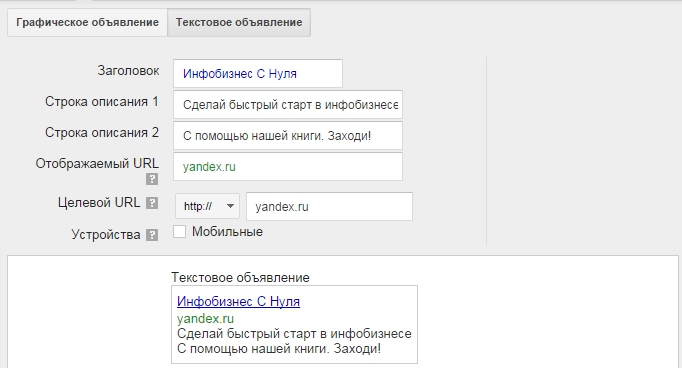This screenshot has height=368, width=682.
Task: Open help icon next to Устройства
Action: tap(152, 235)
